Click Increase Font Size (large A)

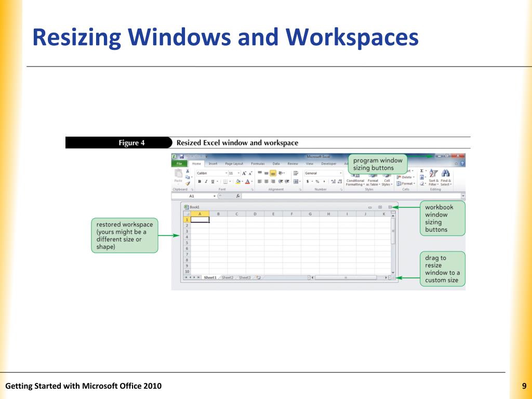click(244, 173)
